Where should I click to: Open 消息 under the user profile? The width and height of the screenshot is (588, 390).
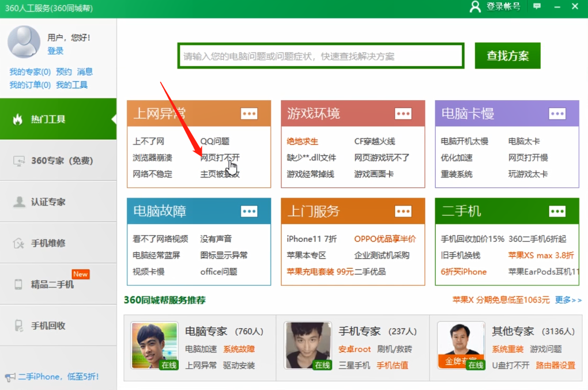[x=84, y=71]
